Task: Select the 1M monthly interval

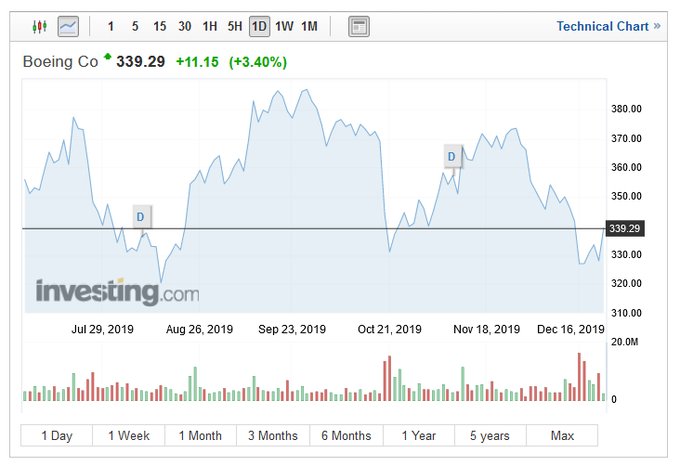Action: (309, 27)
